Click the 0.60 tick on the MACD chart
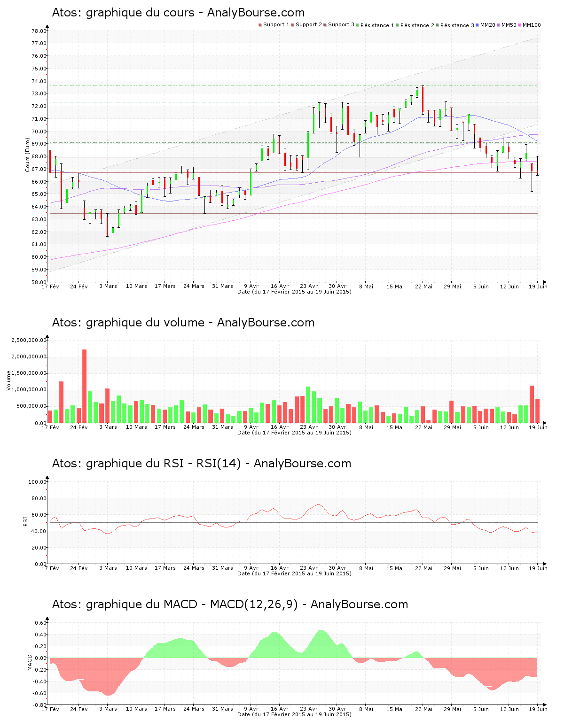This screenshot has width=564, height=728. [x=41, y=623]
